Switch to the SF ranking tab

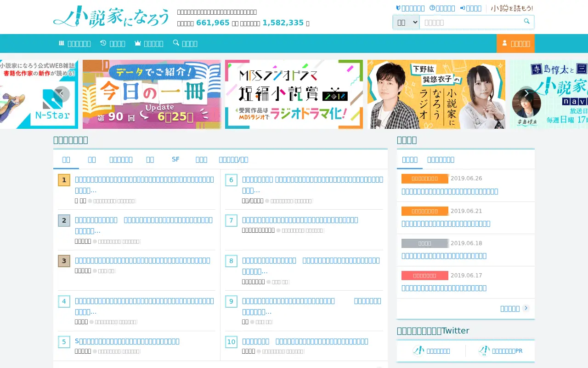click(175, 159)
